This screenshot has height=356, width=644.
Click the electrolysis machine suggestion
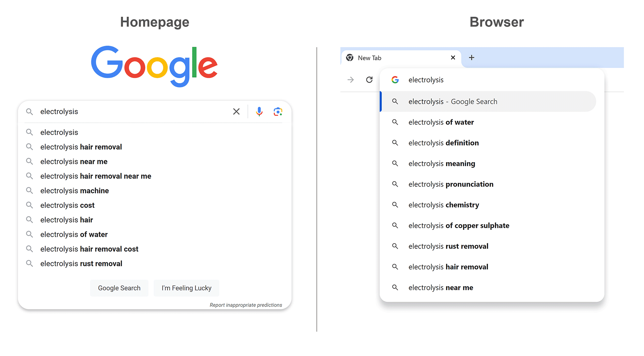pyautogui.click(x=74, y=190)
